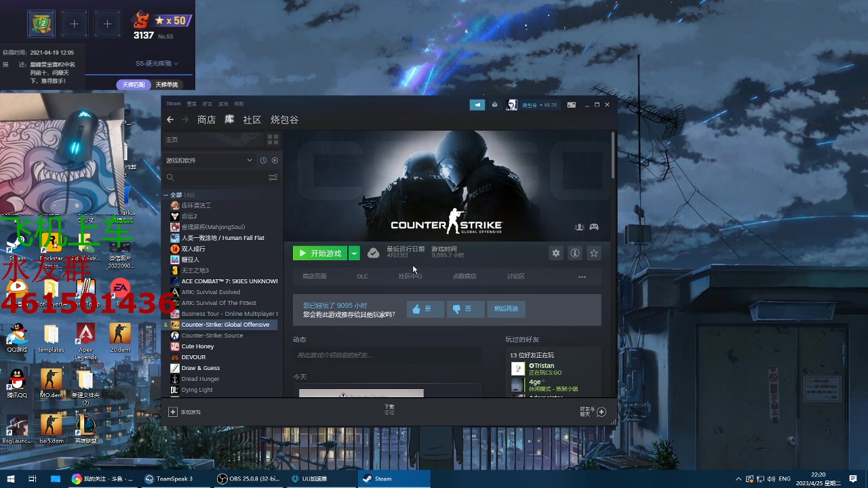
Task: Click the friends icon on CS:GO banner
Action: tap(579, 227)
